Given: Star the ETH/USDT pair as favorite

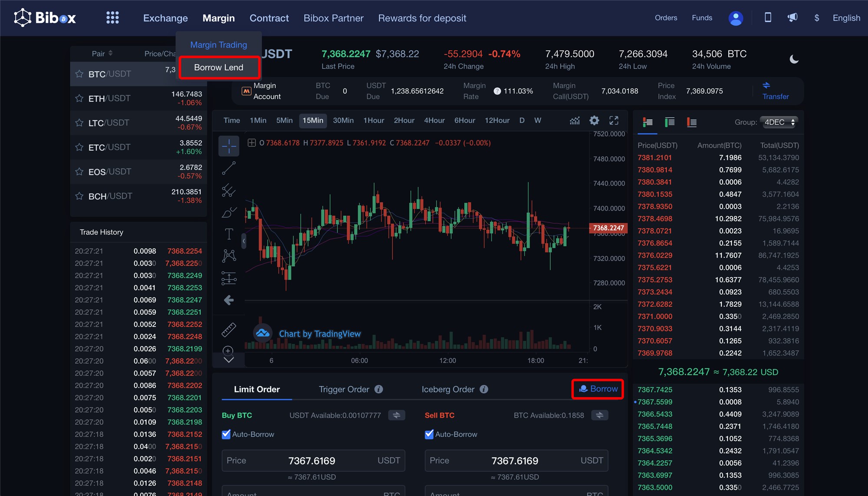Looking at the screenshot, I should pyautogui.click(x=79, y=98).
